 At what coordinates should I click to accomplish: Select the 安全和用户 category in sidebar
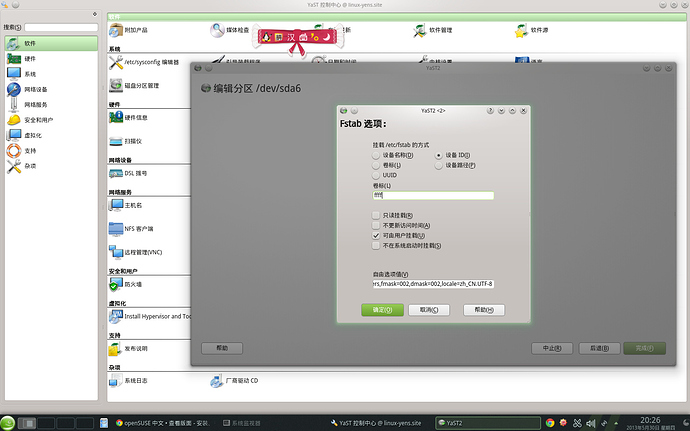pos(51,120)
